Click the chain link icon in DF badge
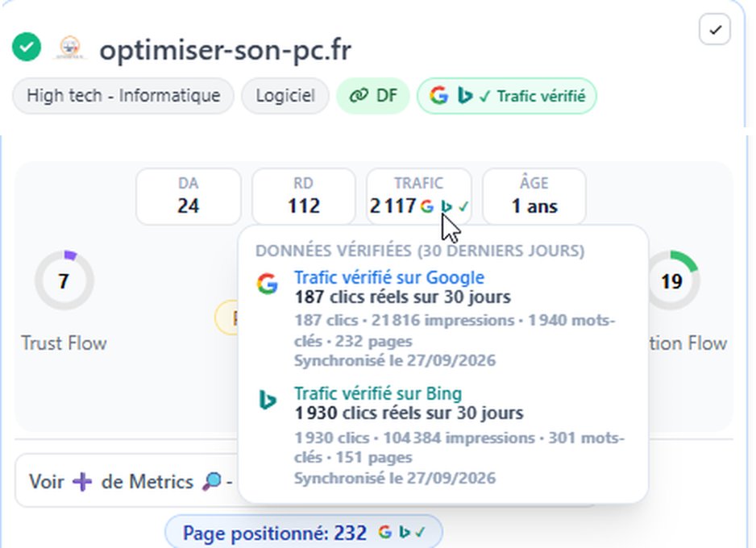The width and height of the screenshot is (756, 548). (358, 95)
